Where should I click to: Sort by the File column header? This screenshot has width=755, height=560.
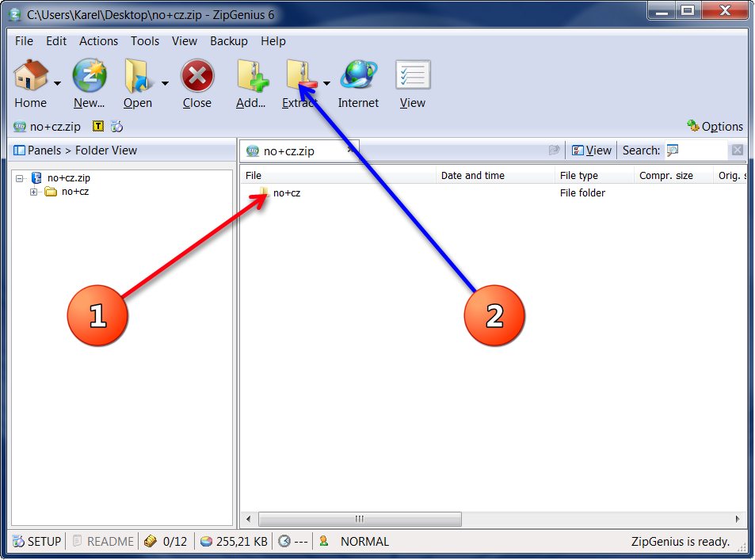tap(338, 176)
